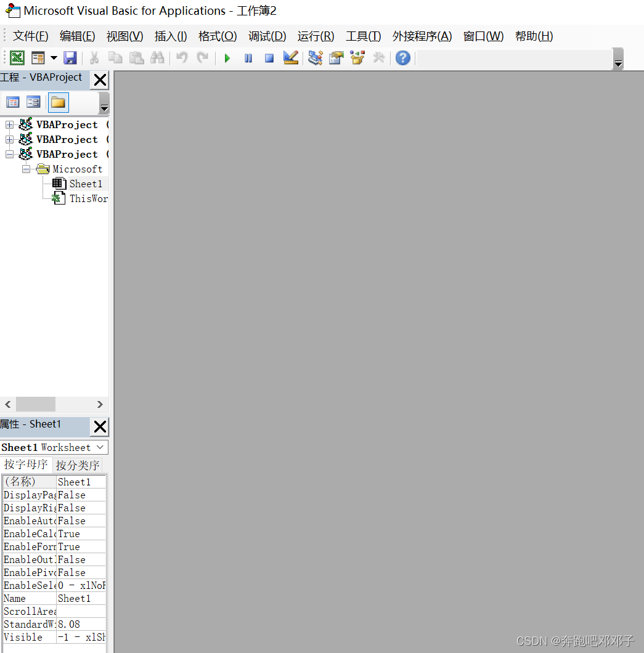Click the Undo arrow icon

click(182, 58)
